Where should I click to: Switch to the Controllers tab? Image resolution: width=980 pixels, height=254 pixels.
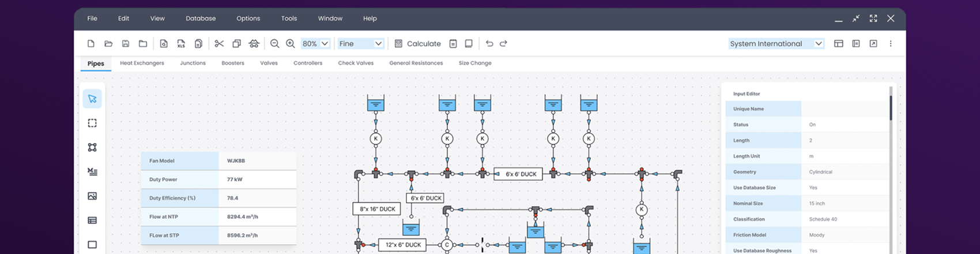(308, 63)
